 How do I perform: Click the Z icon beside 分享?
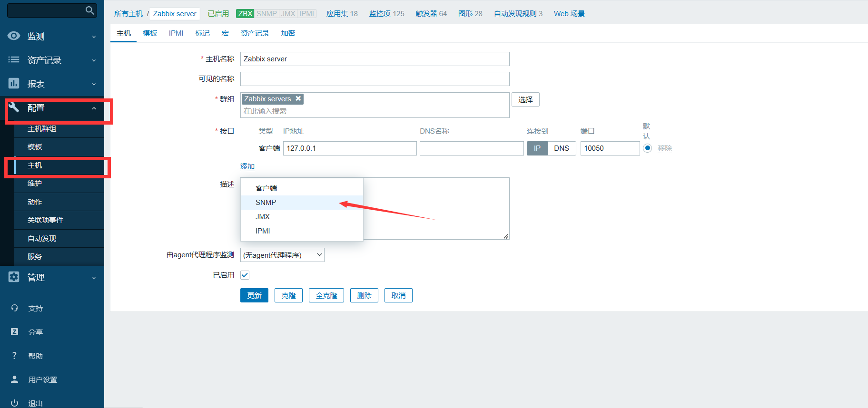click(x=14, y=331)
